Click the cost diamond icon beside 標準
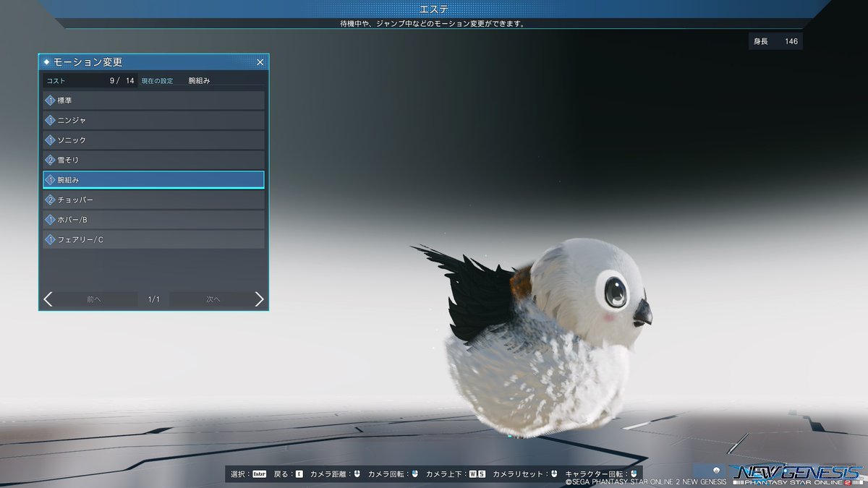The height and width of the screenshot is (488, 868). [x=50, y=100]
